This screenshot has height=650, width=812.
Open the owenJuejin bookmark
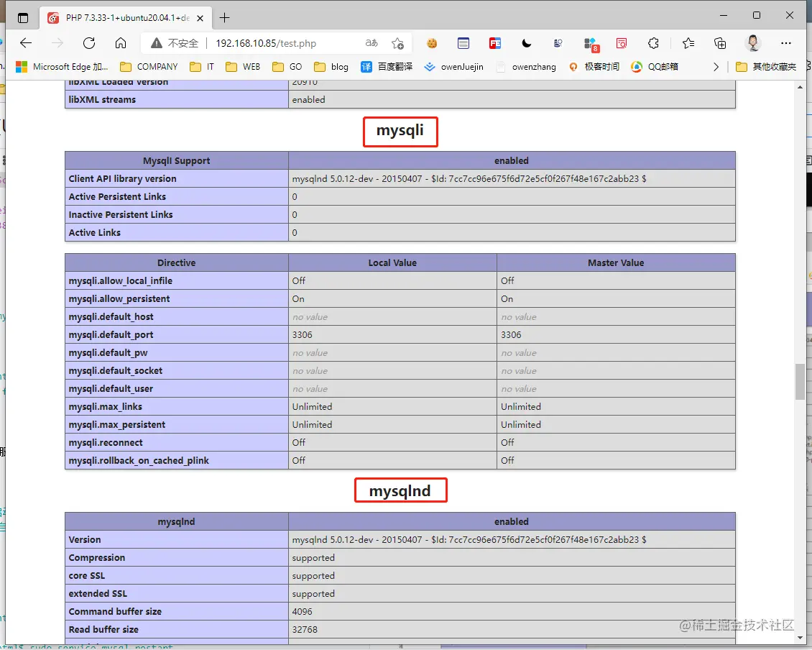453,67
